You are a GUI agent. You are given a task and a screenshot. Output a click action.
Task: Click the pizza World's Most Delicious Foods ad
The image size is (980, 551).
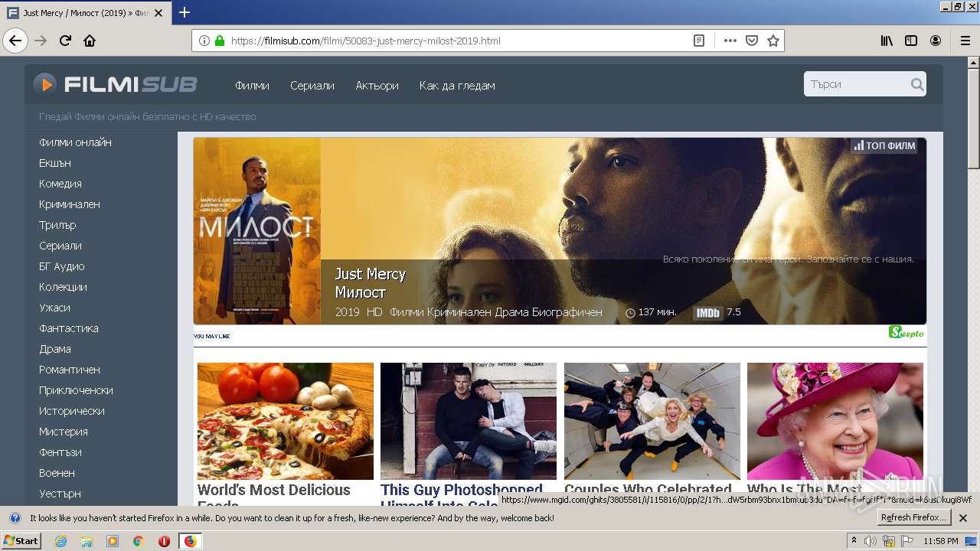(286, 421)
